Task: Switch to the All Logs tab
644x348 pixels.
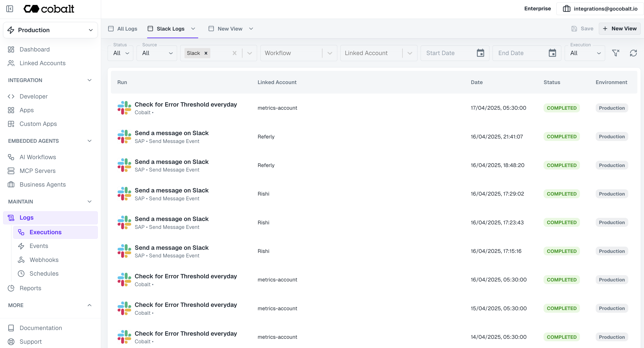Action: pos(122,29)
